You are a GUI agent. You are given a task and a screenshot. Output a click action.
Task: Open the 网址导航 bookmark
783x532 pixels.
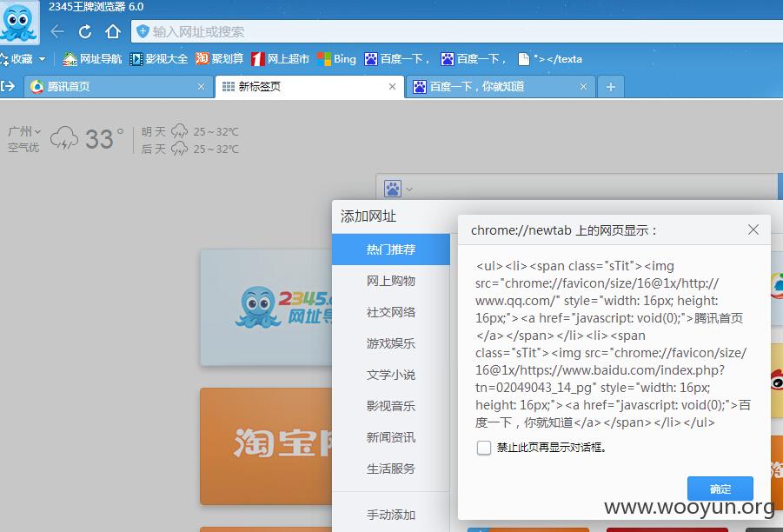pyautogui.click(x=92, y=59)
